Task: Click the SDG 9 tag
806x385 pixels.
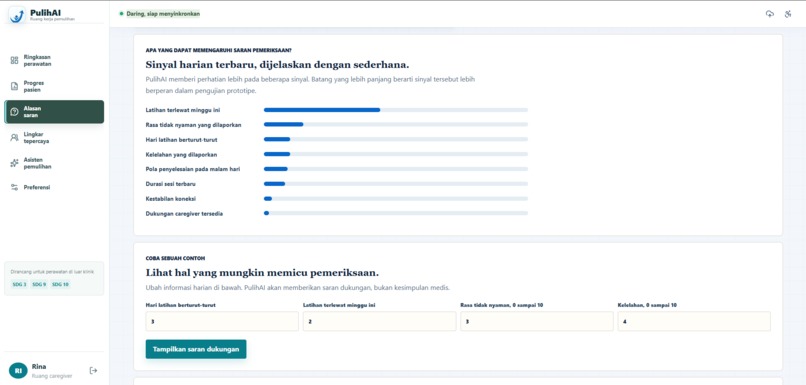Action: click(39, 284)
